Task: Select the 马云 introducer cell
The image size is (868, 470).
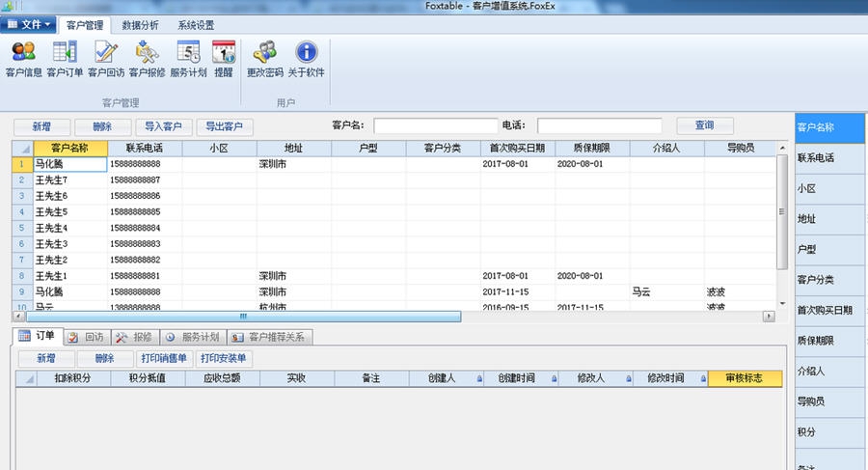Action: click(666, 292)
